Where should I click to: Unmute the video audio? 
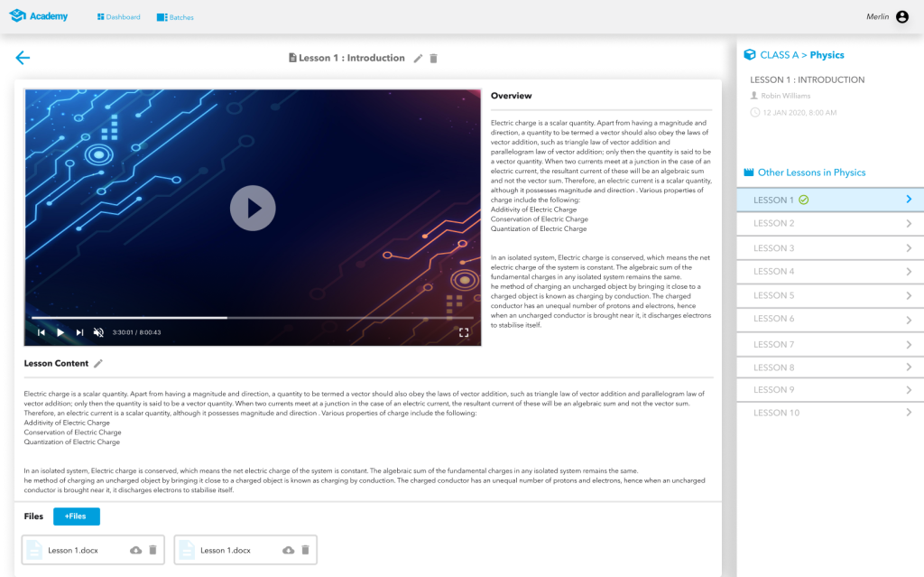pyautogui.click(x=97, y=332)
